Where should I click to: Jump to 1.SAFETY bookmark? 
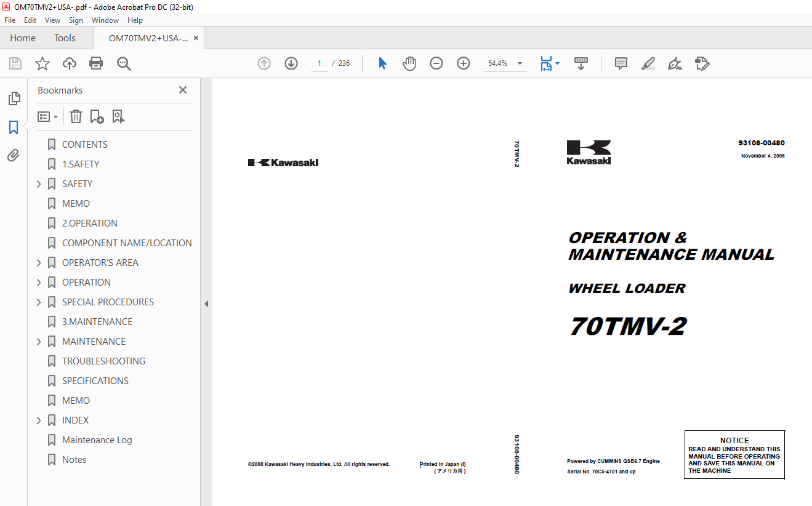pos(81,164)
